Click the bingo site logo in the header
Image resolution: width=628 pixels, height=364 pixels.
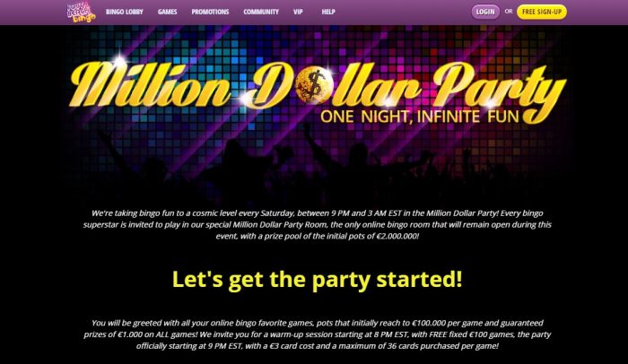coord(82,12)
